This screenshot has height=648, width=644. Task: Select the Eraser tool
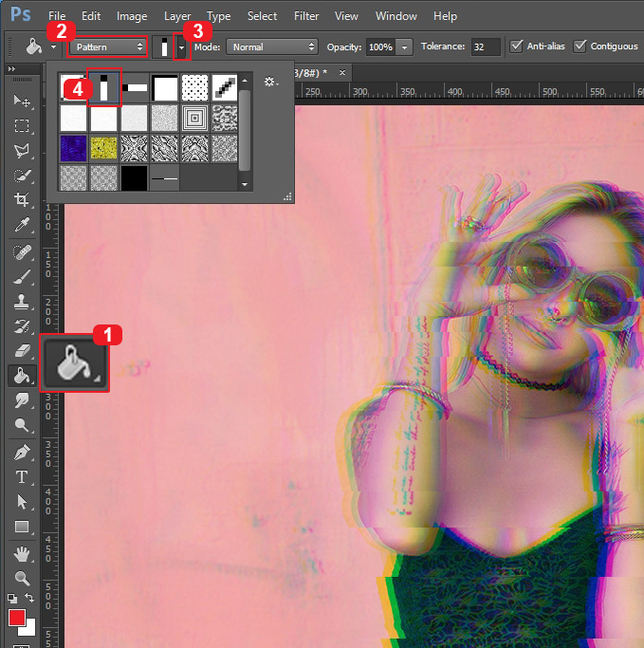(22, 351)
